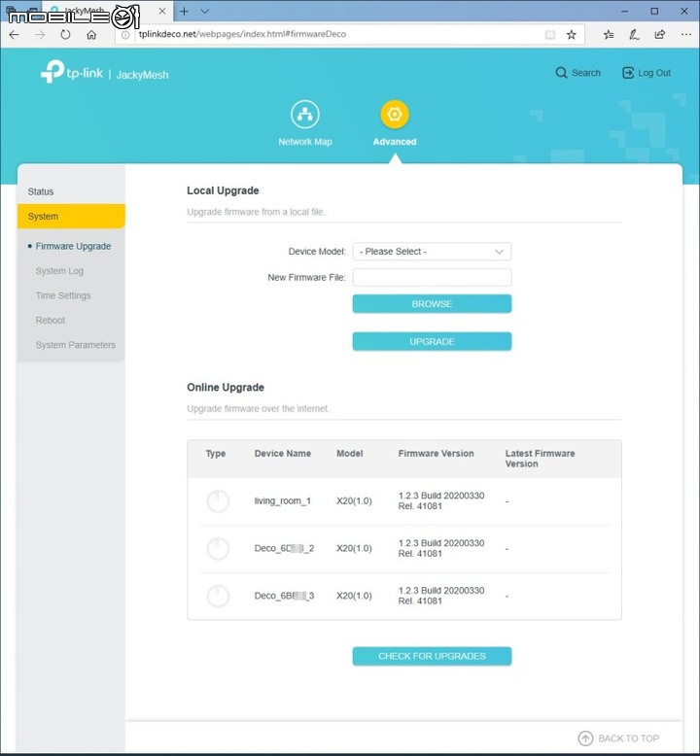Click the add notes pen icon
Viewport: 700px width, 756px height.
coord(634,35)
